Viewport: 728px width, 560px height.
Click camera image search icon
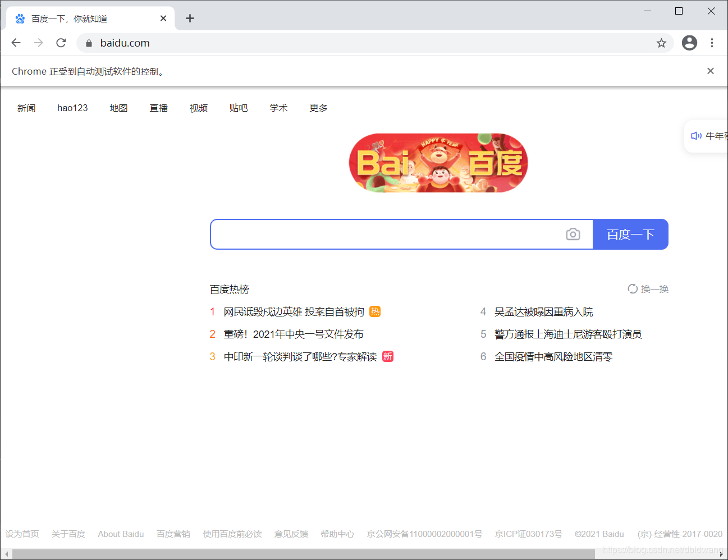(x=573, y=234)
